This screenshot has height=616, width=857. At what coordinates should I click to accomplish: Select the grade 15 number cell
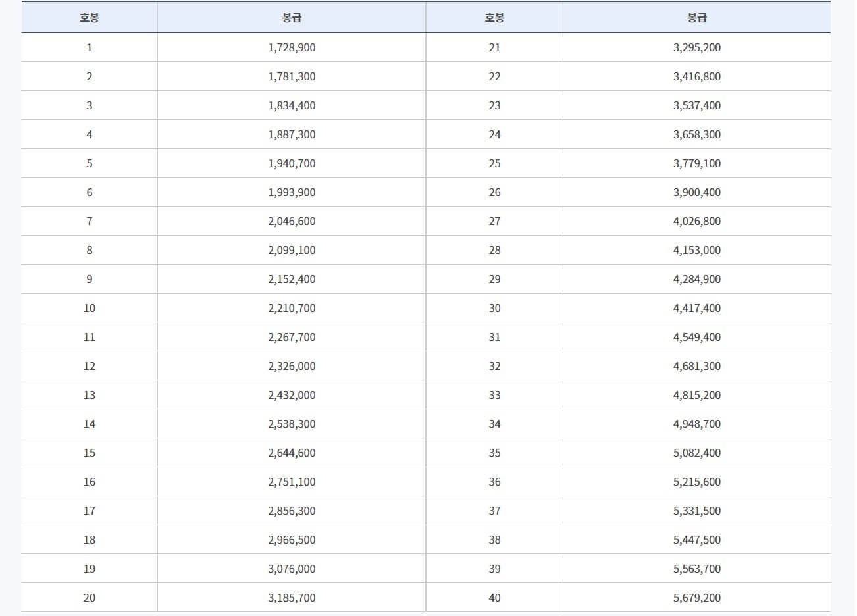pos(89,453)
